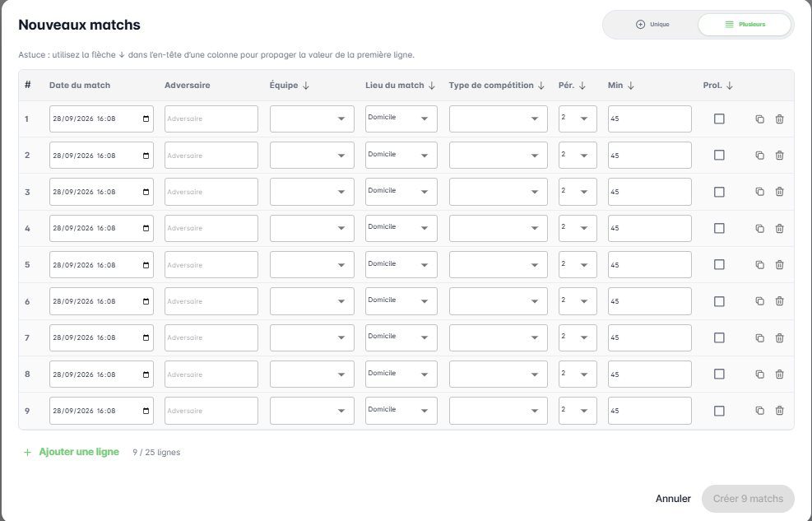Viewport: 812px width, 521px height.
Task: Duplicate row 7 with copy icon
Action: [759, 337]
